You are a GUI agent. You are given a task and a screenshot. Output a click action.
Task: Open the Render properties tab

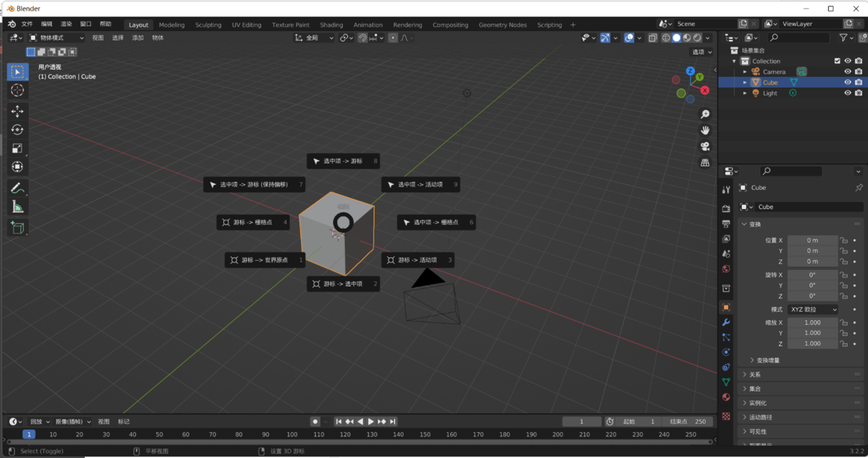coord(726,207)
